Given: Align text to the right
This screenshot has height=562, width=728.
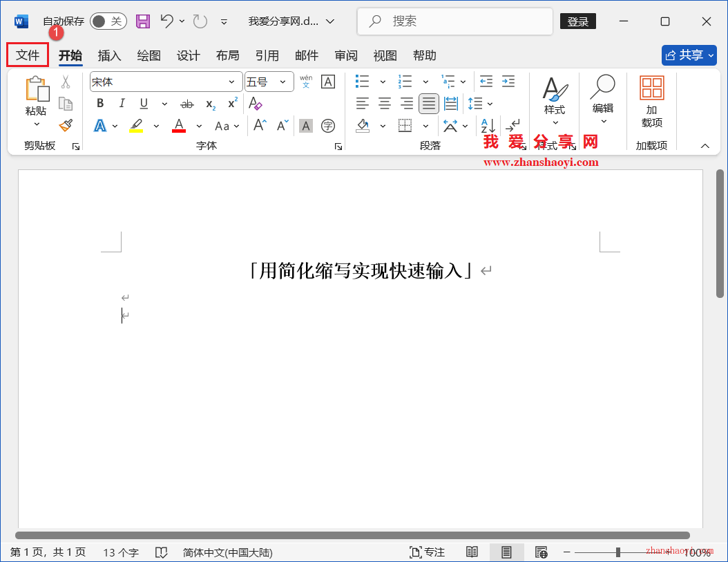Looking at the screenshot, I should pyautogui.click(x=407, y=103).
